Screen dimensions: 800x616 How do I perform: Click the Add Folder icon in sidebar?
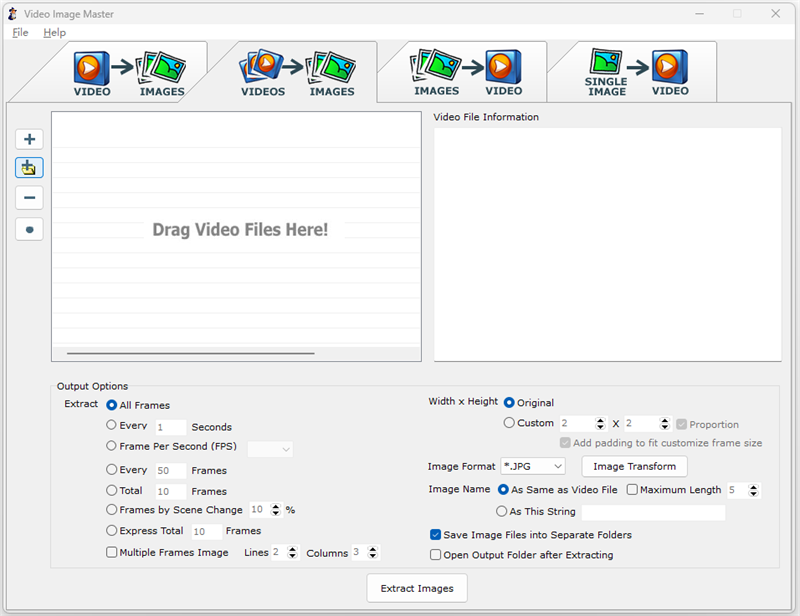pos(29,168)
